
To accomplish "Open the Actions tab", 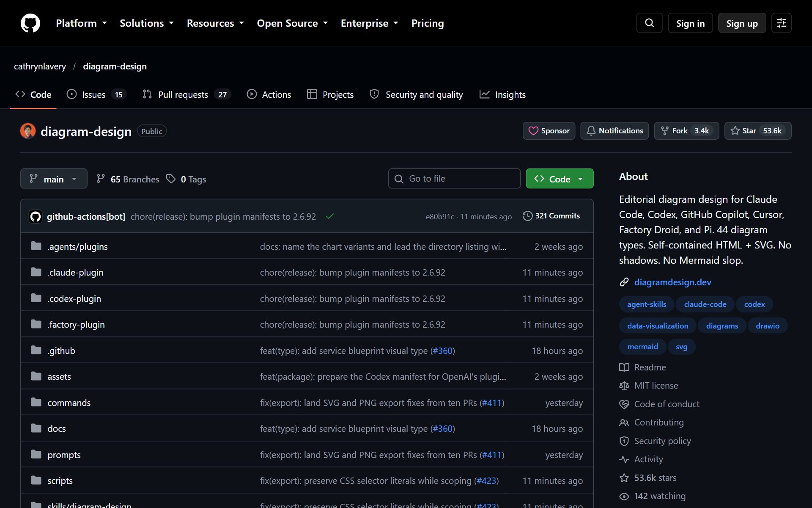I will (269, 94).
